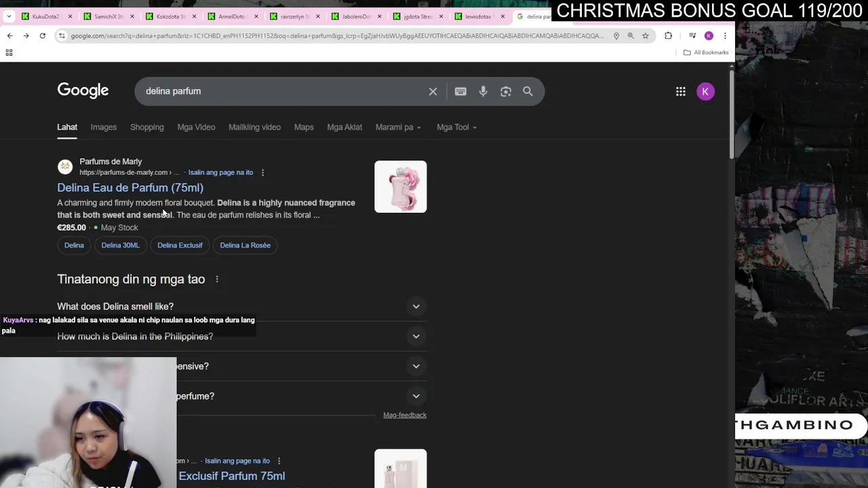Clear the search query with X
The image size is (868, 488).
(433, 91)
